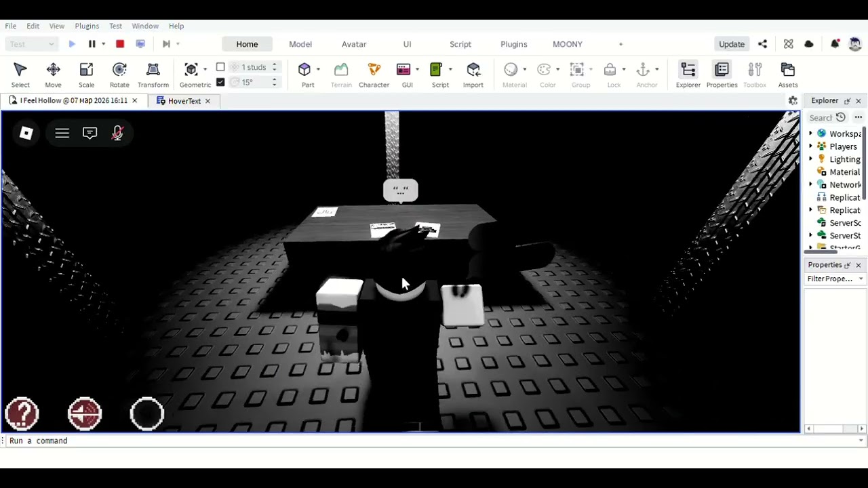The width and height of the screenshot is (868, 488).
Task: Click the question mark game button
Action: point(22,413)
